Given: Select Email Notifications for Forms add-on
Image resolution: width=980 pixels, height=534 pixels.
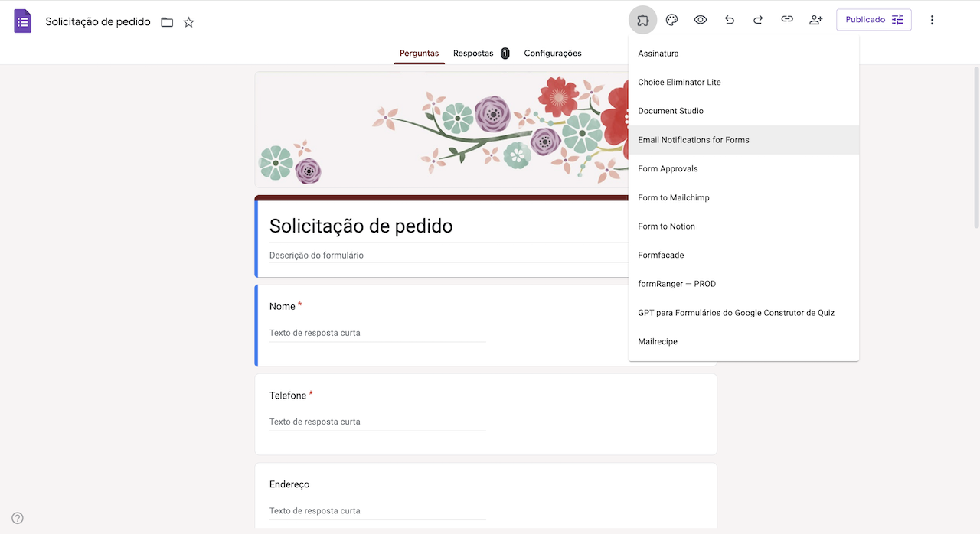Looking at the screenshot, I should click(693, 139).
